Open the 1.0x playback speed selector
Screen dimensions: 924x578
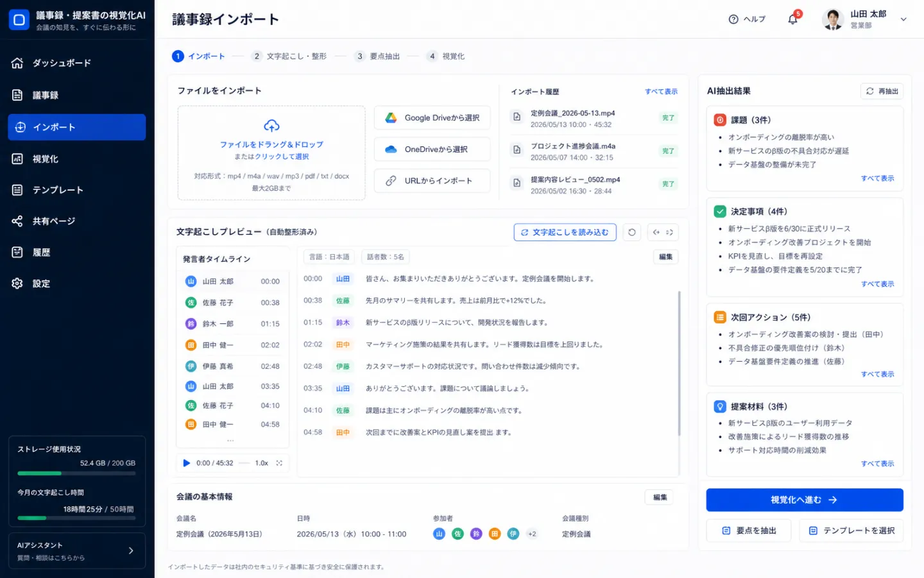pos(261,463)
